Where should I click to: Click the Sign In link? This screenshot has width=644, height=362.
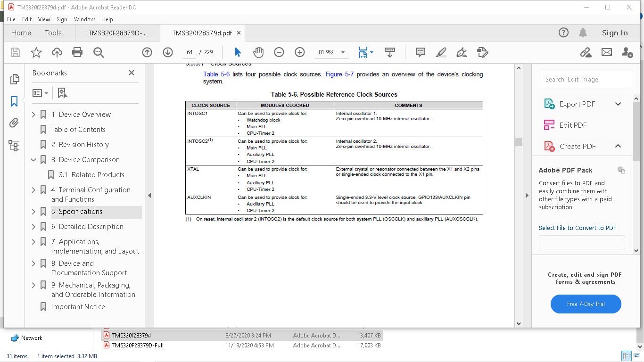point(615,33)
